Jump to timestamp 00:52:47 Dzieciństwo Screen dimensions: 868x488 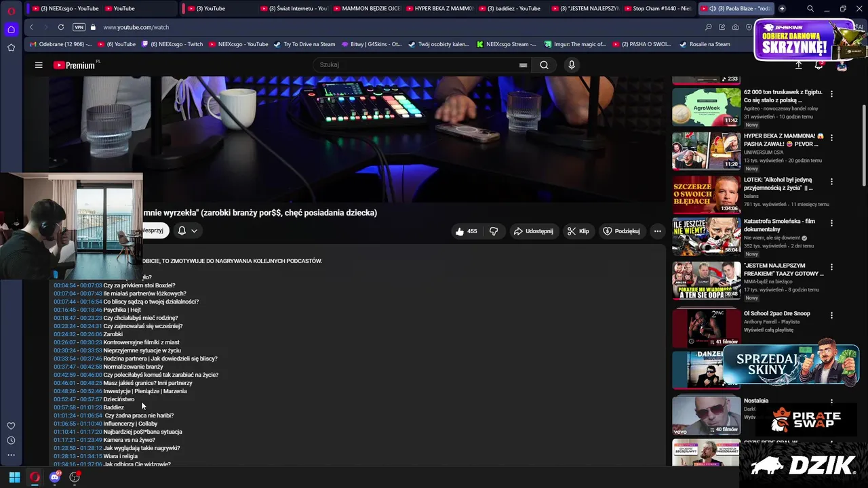[x=66, y=399]
